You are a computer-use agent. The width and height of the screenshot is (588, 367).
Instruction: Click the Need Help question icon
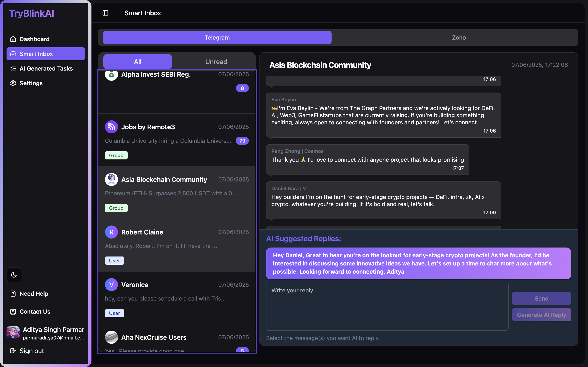point(13,293)
